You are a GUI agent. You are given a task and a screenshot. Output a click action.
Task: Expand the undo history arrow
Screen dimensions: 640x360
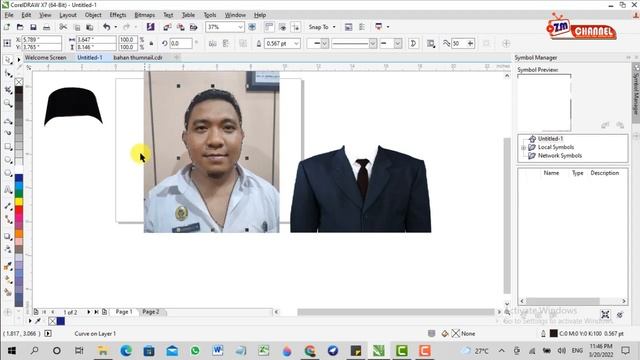[x=116, y=27]
